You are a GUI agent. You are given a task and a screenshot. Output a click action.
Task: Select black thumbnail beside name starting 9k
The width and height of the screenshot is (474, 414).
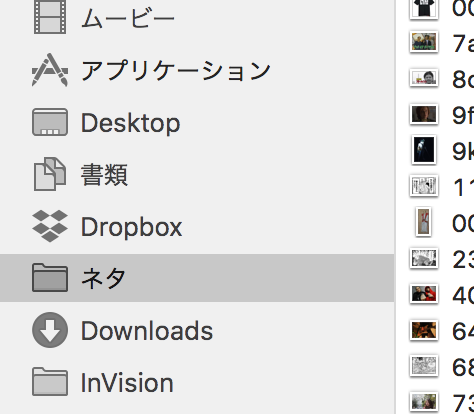click(x=424, y=150)
